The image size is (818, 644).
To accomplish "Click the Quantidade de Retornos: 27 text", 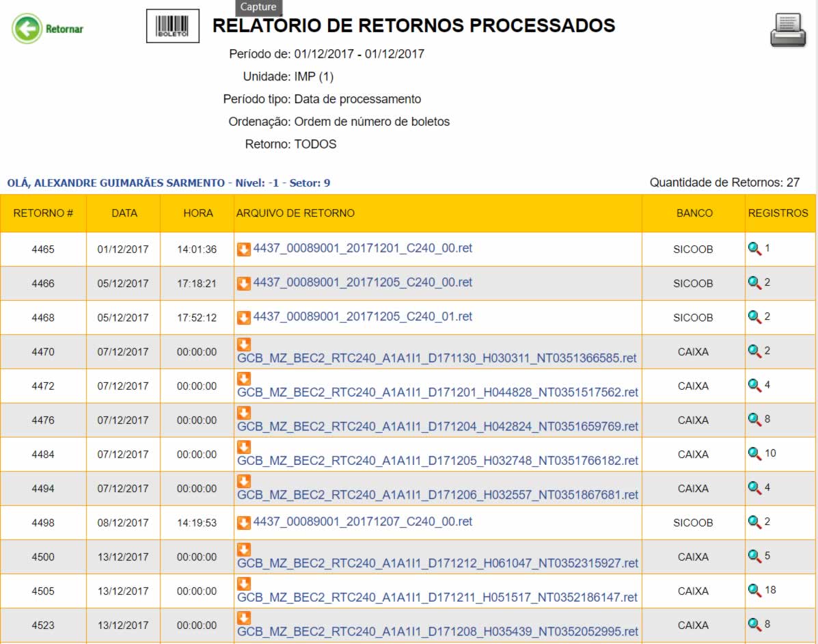I will click(x=724, y=183).
